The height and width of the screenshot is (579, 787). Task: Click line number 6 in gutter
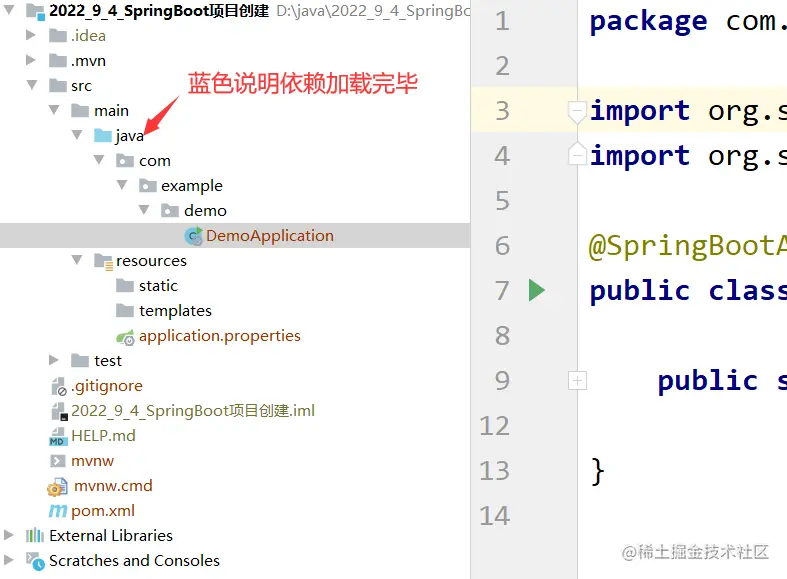coord(502,246)
